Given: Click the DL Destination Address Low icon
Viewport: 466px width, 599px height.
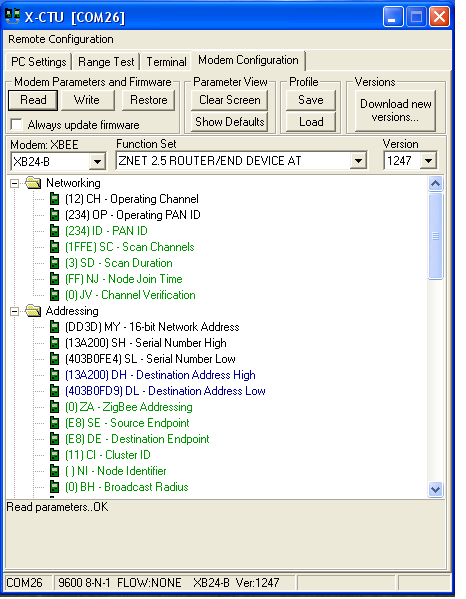Looking at the screenshot, I should pos(55,391).
